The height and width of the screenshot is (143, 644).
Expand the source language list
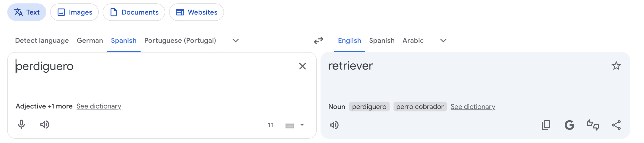[235, 40]
